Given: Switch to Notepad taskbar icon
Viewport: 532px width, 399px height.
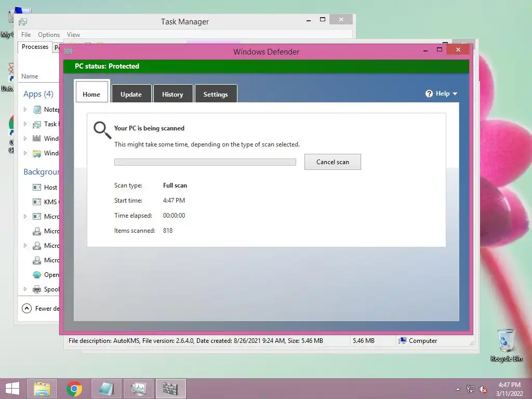Looking at the screenshot, I should tap(107, 389).
